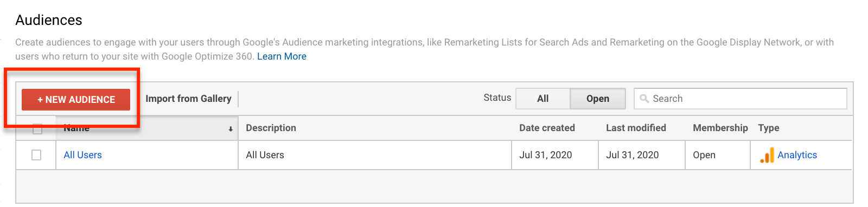The height and width of the screenshot is (207, 868).
Task: Check the box for the All Users row
Action: click(36, 155)
